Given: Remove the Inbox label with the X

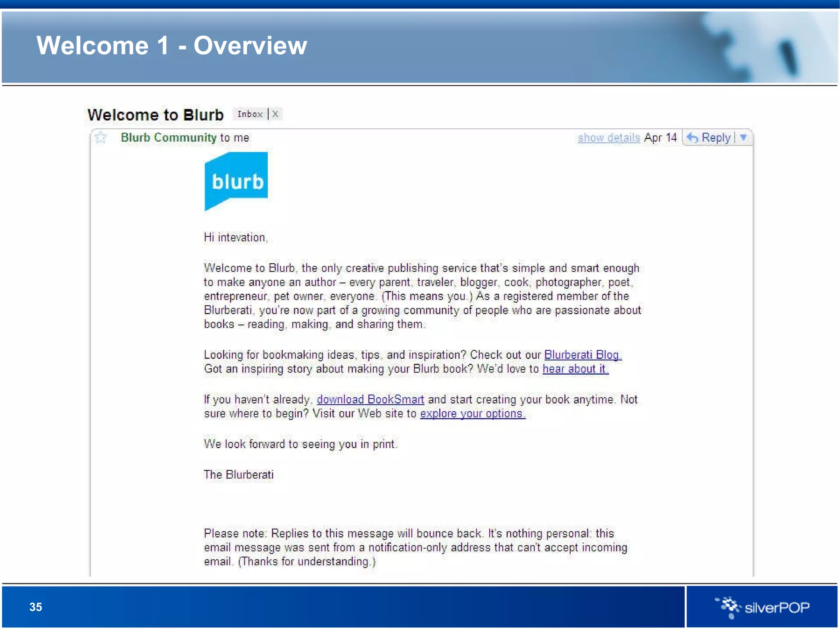Looking at the screenshot, I should [275, 114].
